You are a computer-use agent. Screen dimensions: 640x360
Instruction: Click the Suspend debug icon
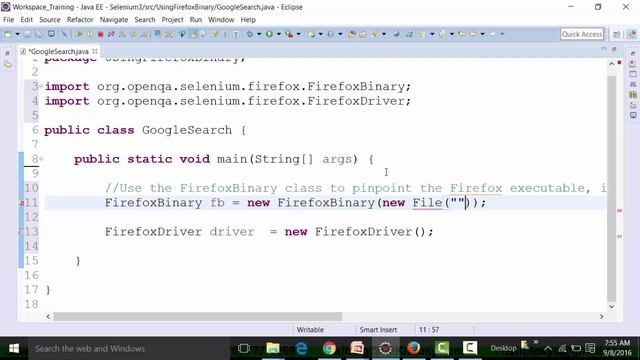90,34
